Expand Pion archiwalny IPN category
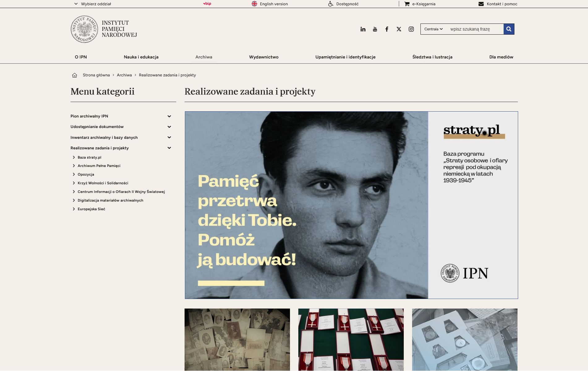This screenshot has width=588, height=371. click(x=169, y=116)
